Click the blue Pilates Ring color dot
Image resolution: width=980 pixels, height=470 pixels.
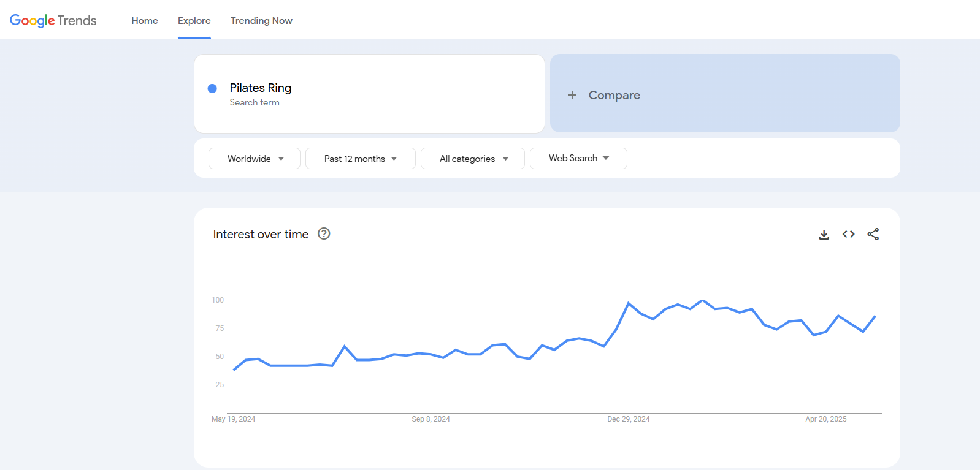point(212,88)
